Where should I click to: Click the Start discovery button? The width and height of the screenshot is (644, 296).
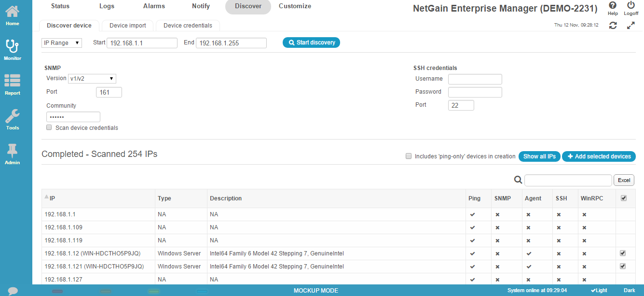coord(312,42)
